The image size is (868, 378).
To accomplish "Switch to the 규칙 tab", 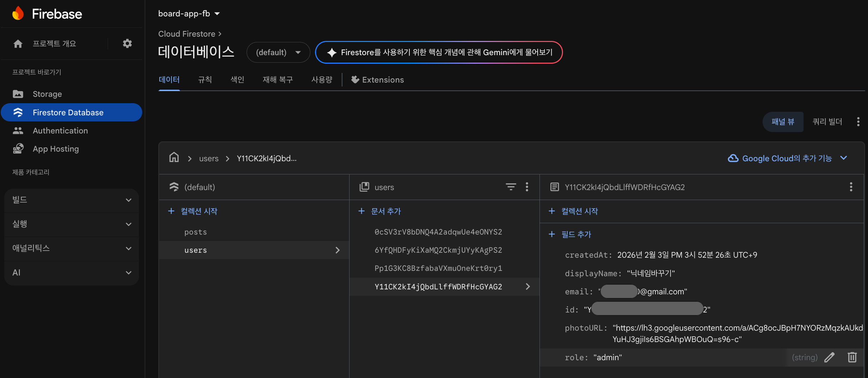I will pos(205,80).
